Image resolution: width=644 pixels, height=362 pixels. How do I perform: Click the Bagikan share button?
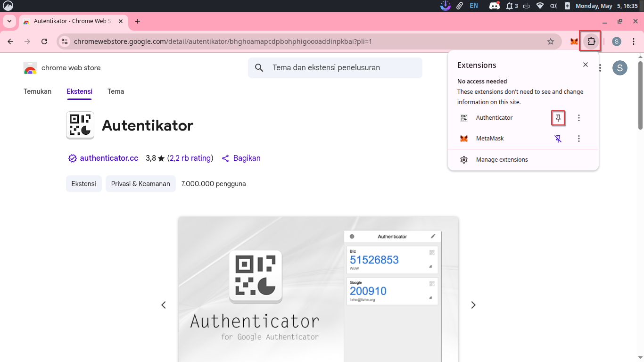click(241, 158)
